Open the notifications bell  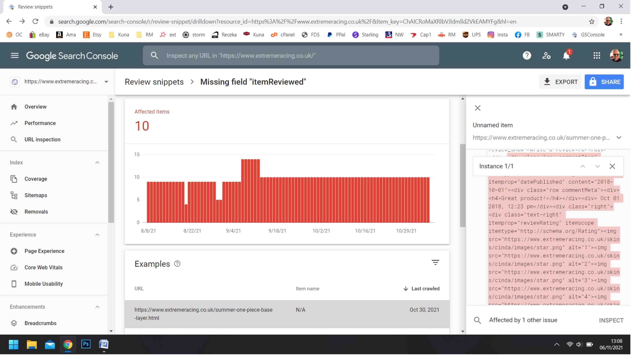coord(566,55)
